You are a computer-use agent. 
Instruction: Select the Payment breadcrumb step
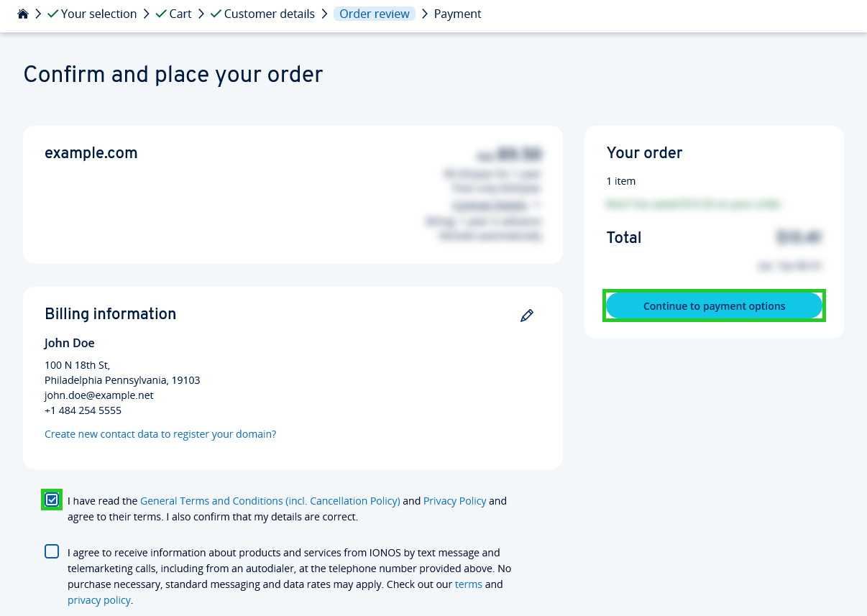click(457, 14)
